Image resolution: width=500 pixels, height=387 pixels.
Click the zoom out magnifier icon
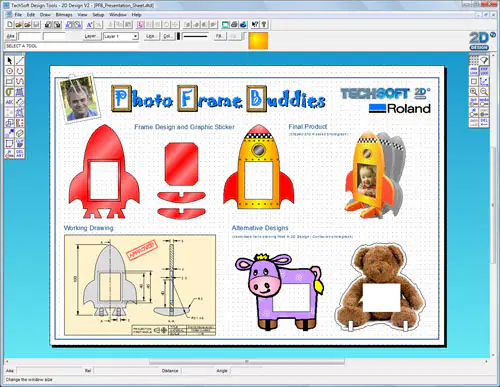pos(484,91)
